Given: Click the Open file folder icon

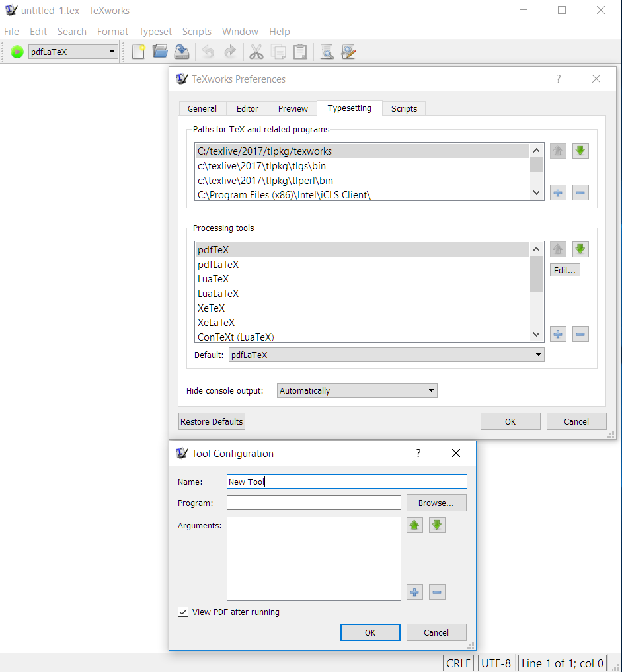Looking at the screenshot, I should tap(160, 52).
